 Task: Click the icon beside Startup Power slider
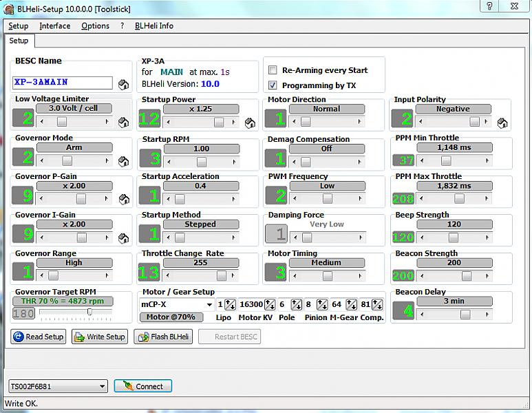[250, 123]
